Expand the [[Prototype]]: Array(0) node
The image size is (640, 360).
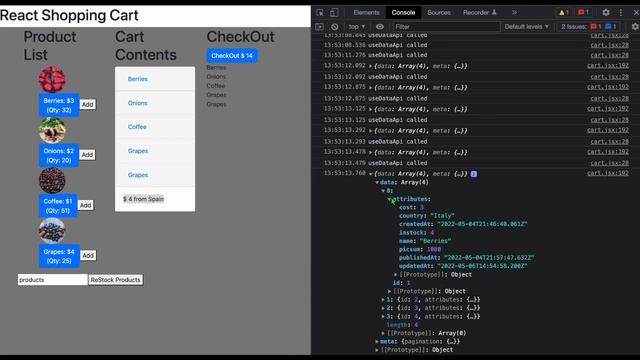(383, 333)
